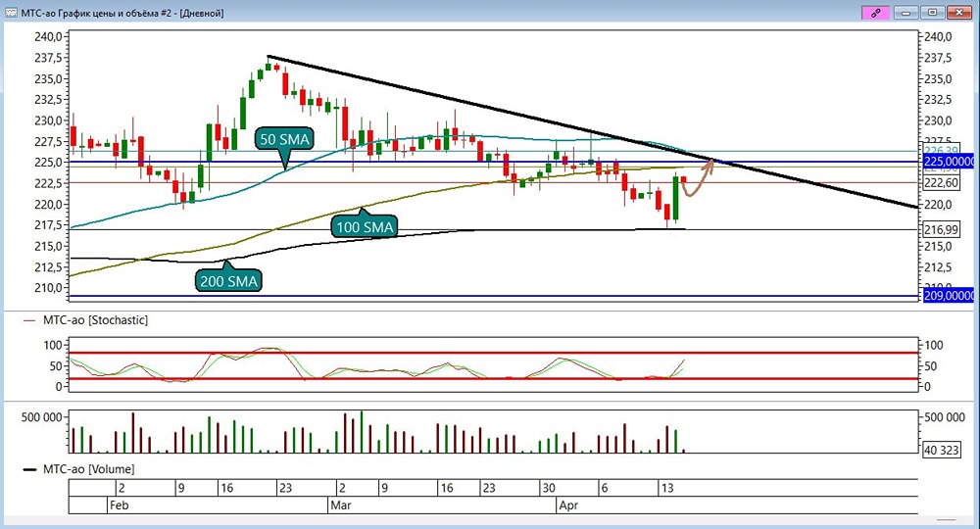Select the 100 SMA callout label
This screenshot has width=980, height=529.
(365, 226)
